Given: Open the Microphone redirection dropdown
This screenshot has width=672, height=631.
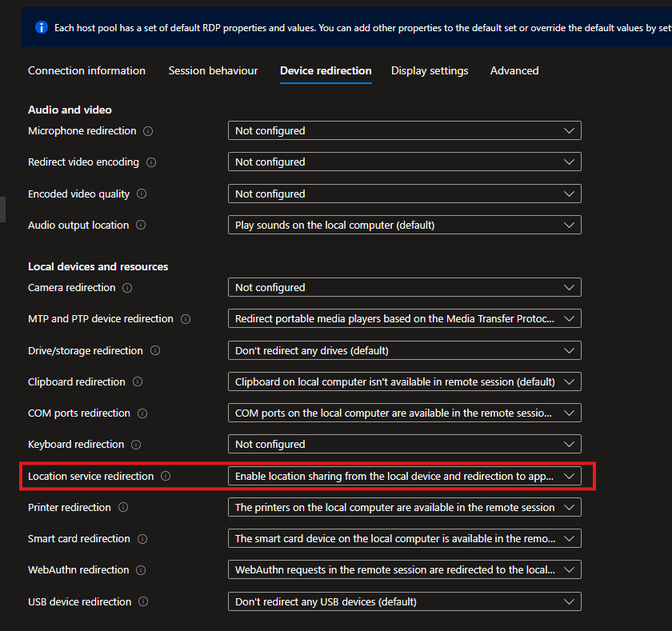Looking at the screenshot, I should click(404, 130).
